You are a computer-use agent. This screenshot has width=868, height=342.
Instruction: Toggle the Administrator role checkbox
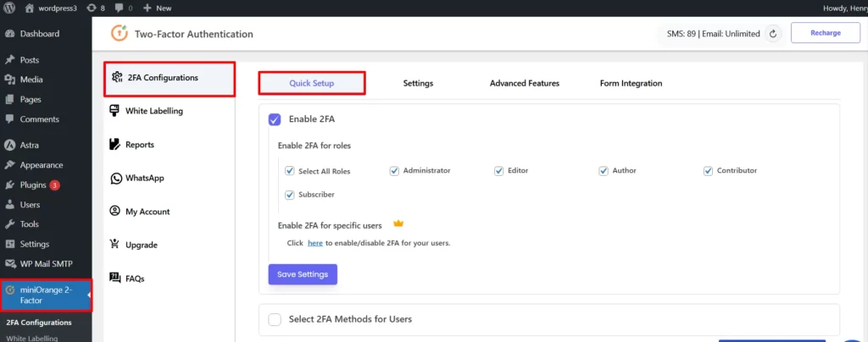point(394,171)
